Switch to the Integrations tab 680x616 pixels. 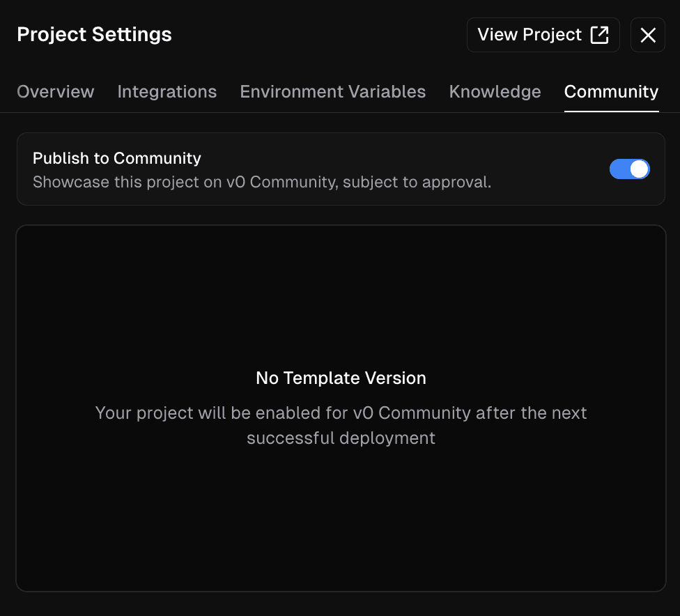click(x=167, y=91)
